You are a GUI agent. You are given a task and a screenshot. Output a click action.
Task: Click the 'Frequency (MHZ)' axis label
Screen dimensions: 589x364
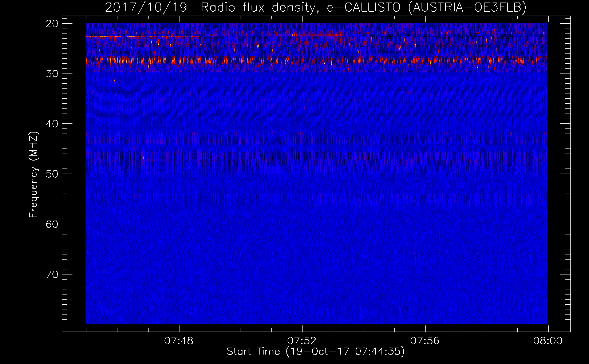tap(33, 175)
